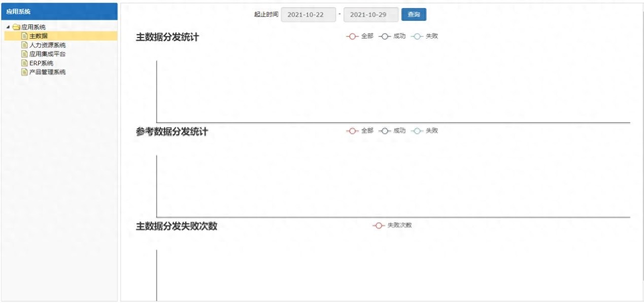Click the 应用系统 root folder icon
The height and width of the screenshot is (303, 644).
click(16, 27)
